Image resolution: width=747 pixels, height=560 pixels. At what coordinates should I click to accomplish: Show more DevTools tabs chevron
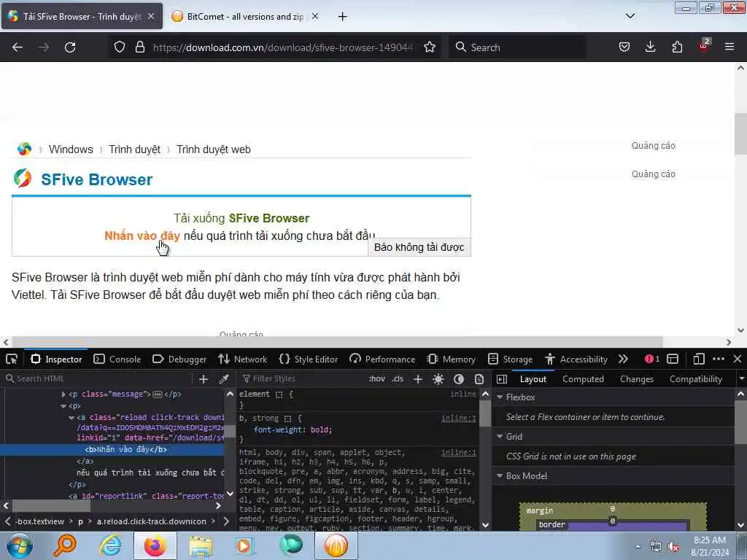click(623, 359)
